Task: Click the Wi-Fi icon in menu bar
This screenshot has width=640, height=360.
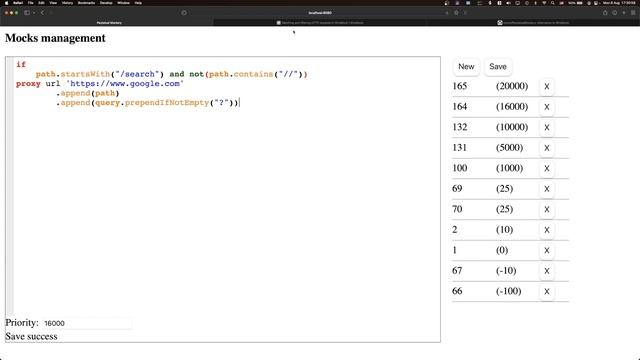Action: (544, 3)
